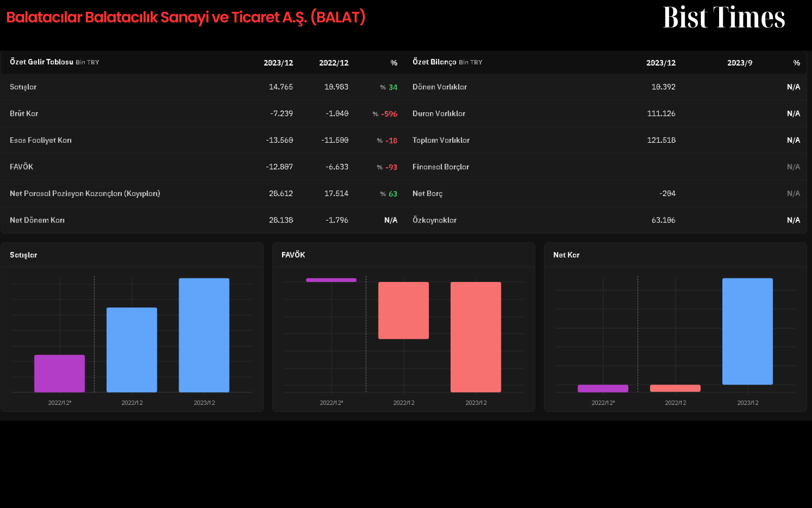This screenshot has height=508, width=812.
Task: Select the Esas Faaliyet Karı row label
Action: (41, 140)
